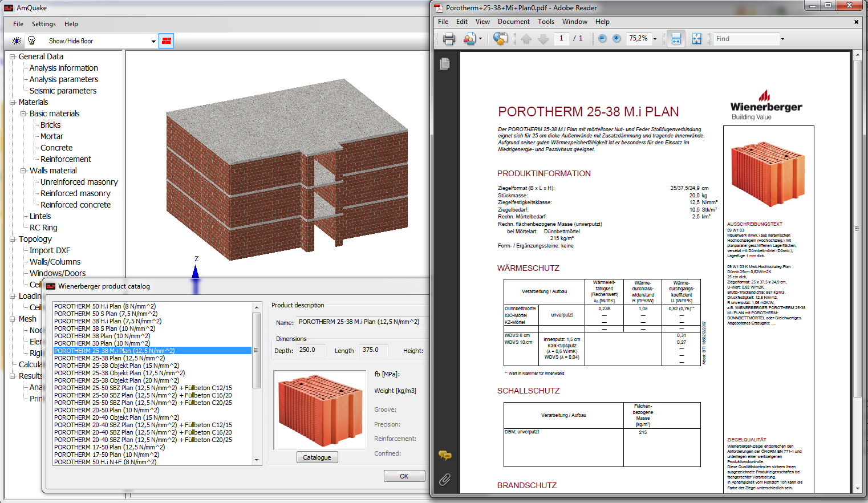The height and width of the screenshot is (503, 868).
Task: Open the Tools menu in Adobe Reader
Action: point(546,22)
